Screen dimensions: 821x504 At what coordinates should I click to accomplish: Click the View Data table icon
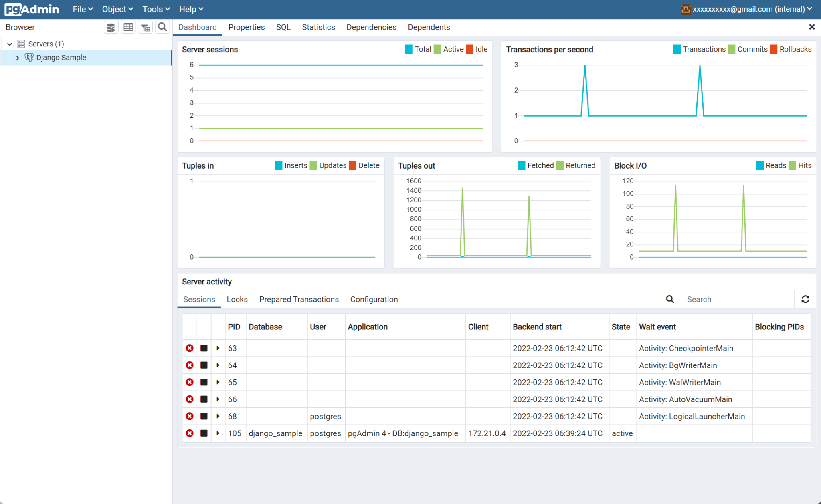[x=128, y=27]
